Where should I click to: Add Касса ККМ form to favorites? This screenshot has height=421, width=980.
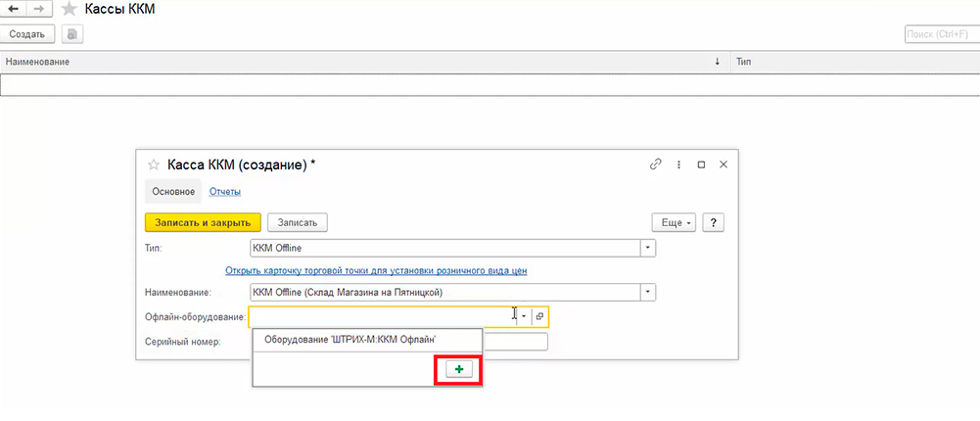point(152,164)
